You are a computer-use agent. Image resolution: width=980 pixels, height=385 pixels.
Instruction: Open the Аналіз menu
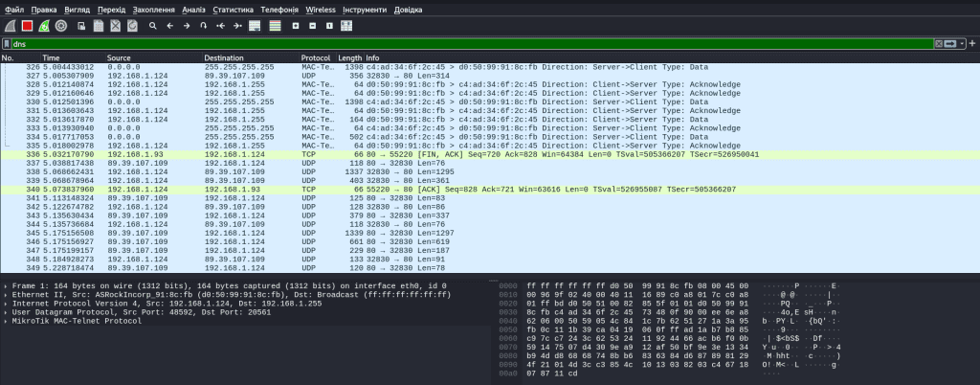point(193,10)
